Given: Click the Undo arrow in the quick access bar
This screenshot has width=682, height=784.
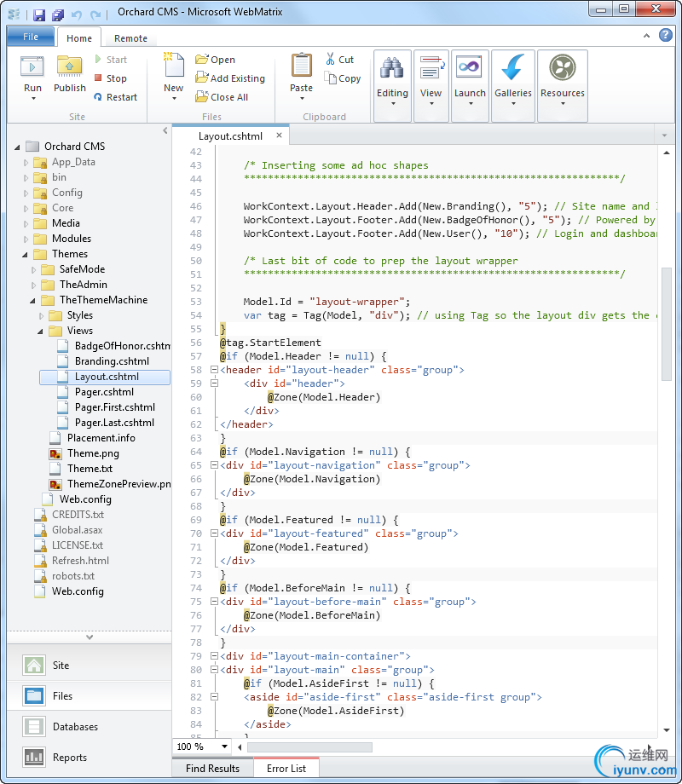Looking at the screenshot, I should pos(77,14).
